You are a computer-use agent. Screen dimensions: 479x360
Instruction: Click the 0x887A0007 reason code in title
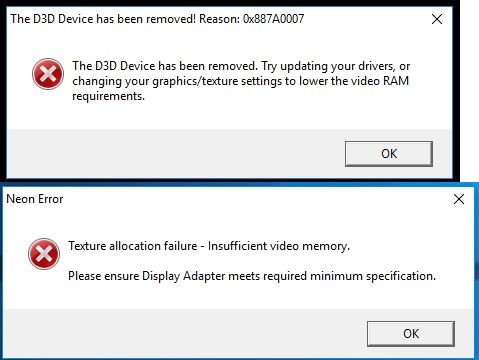273,19
